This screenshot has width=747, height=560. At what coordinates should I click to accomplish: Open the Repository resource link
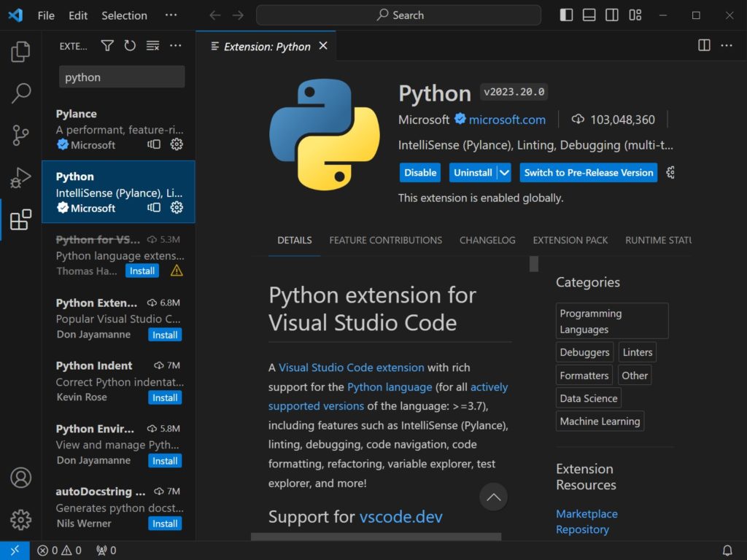point(582,529)
